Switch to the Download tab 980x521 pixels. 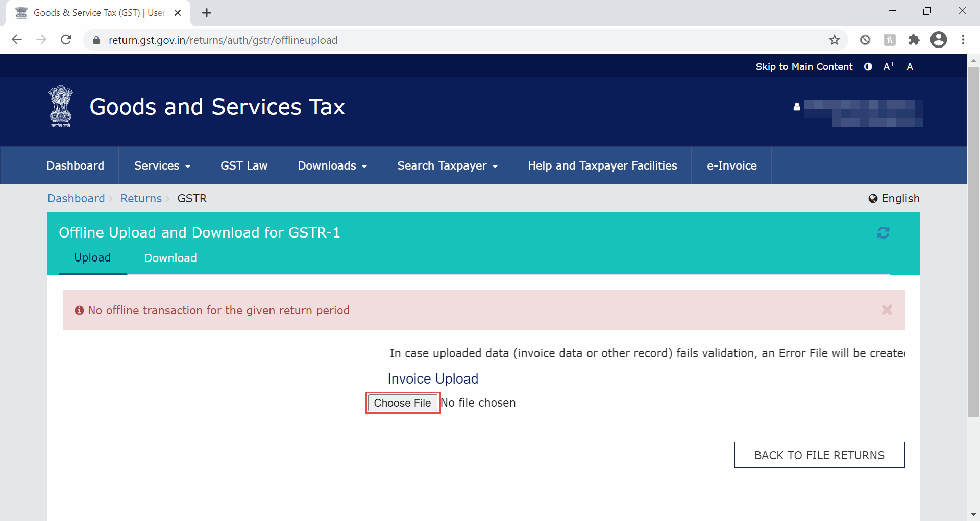170,258
